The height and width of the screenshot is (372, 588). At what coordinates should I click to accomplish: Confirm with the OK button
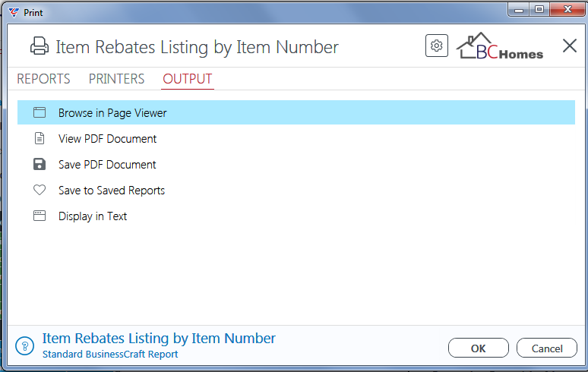click(479, 348)
